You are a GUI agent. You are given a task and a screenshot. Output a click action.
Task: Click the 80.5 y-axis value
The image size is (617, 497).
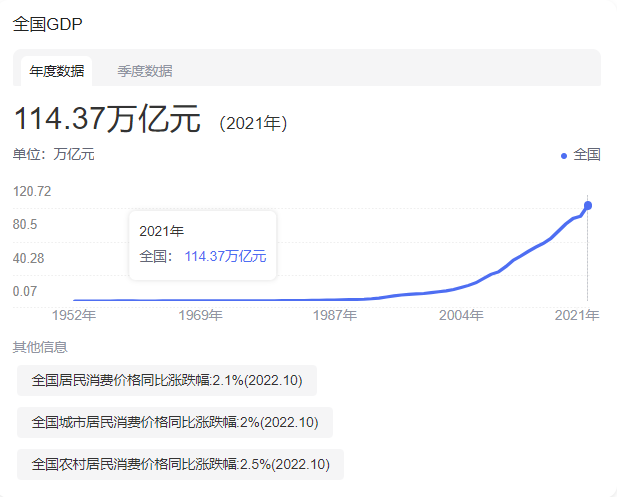[25, 225]
